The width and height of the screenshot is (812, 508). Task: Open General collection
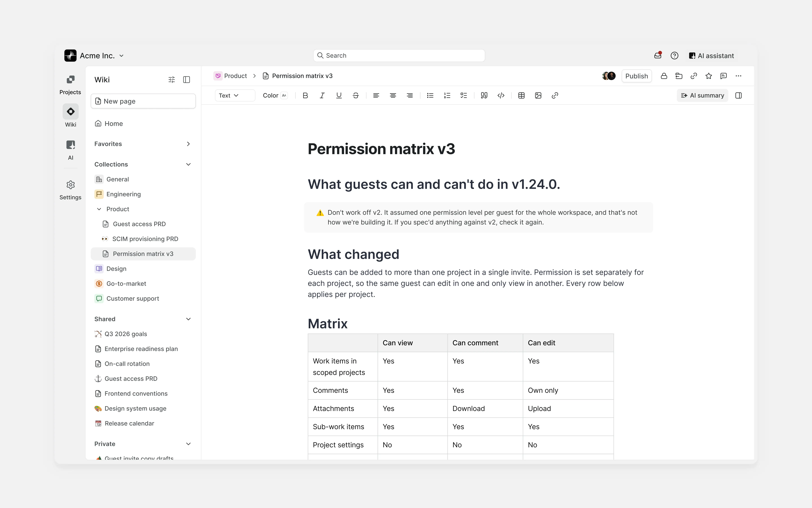pos(143,179)
